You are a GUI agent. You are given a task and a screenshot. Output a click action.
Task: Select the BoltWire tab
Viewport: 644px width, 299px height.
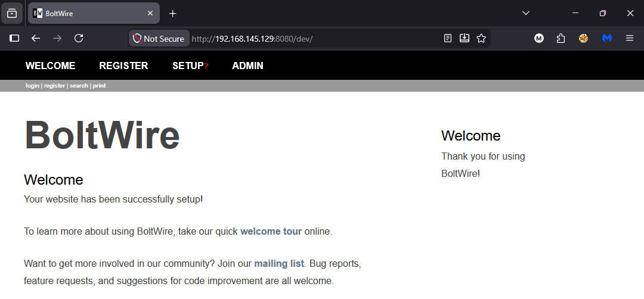click(94, 13)
